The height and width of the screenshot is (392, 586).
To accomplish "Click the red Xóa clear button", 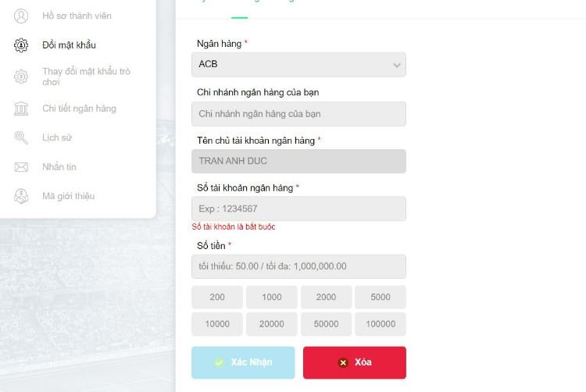I will (355, 362).
